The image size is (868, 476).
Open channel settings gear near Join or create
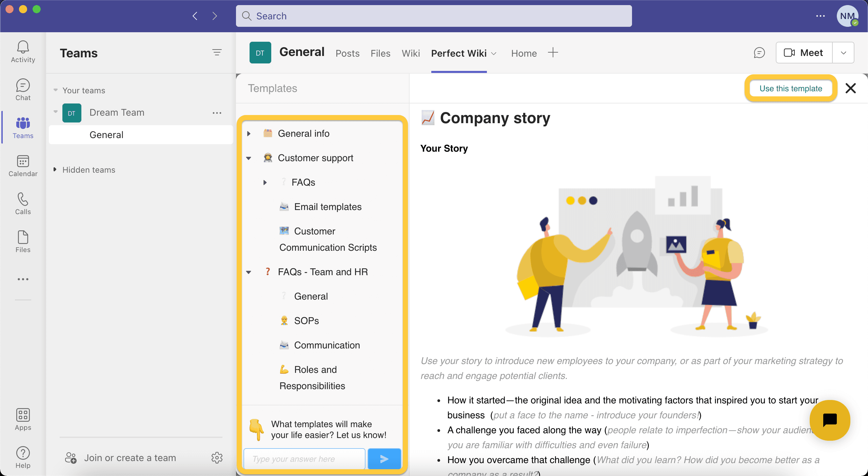pyautogui.click(x=217, y=458)
